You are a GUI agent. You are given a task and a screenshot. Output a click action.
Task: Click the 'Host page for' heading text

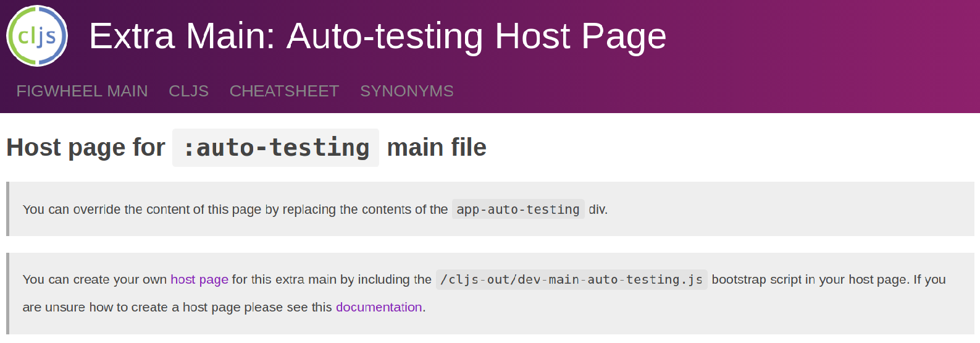point(86,148)
